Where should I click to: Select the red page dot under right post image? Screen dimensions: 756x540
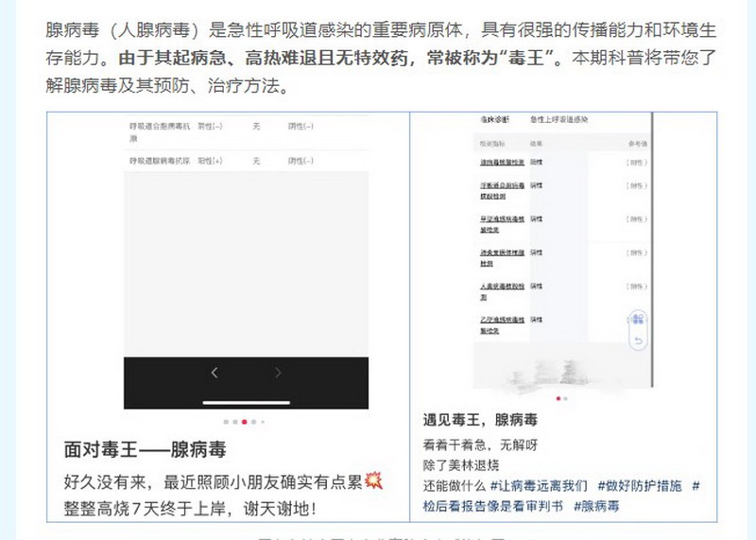pos(558,398)
